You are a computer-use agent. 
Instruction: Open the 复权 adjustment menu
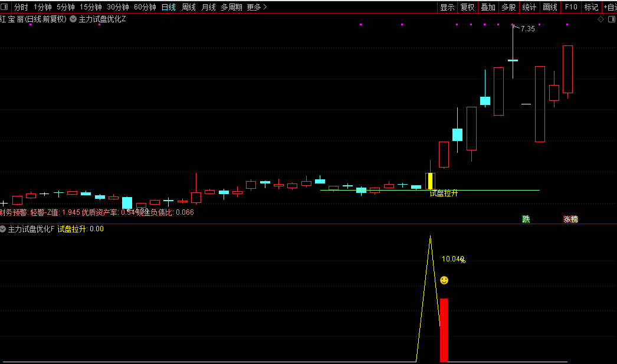[x=468, y=7]
